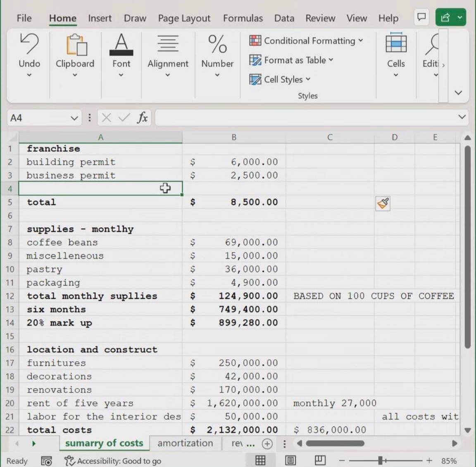Viewport: 476px width, 467px height.
Task: Click the sheet tab options dots
Action: pyautogui.click(x=284, y=443)
